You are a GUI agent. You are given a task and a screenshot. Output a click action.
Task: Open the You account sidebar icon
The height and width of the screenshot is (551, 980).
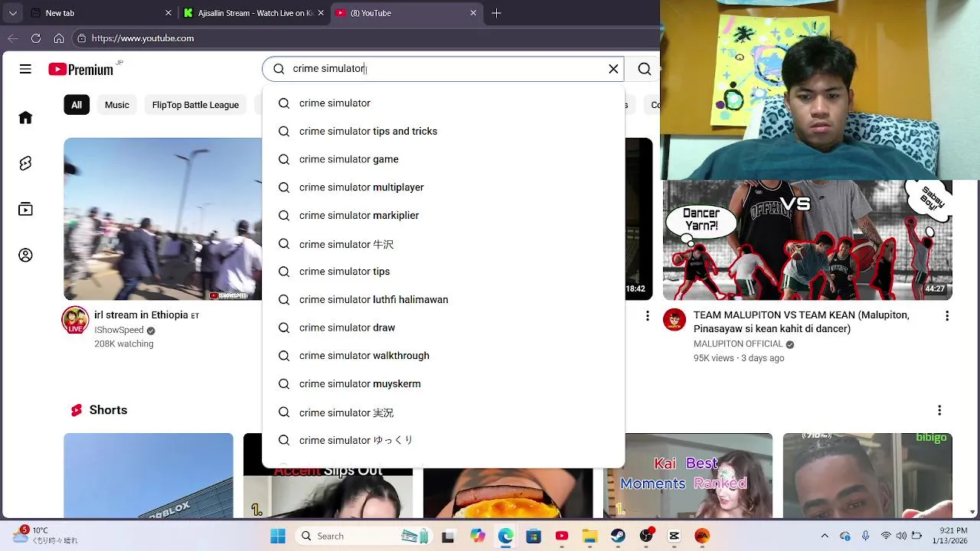[25, 255]
